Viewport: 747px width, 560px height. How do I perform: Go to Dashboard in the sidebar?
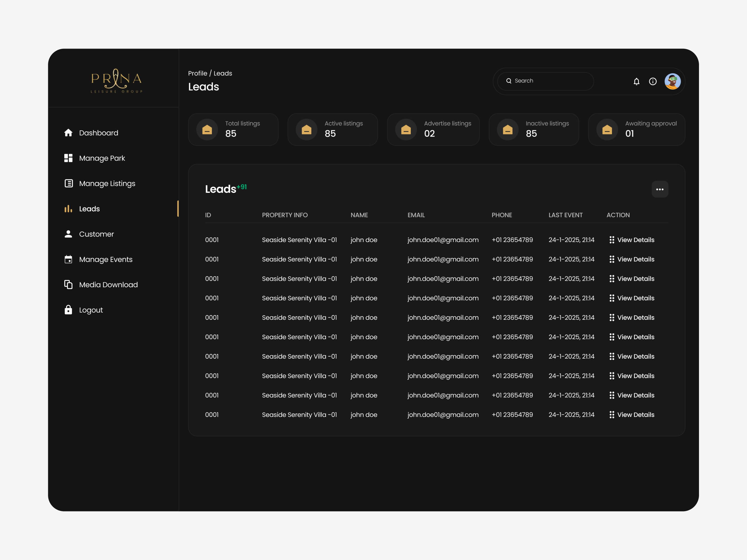tap(99, 133)
